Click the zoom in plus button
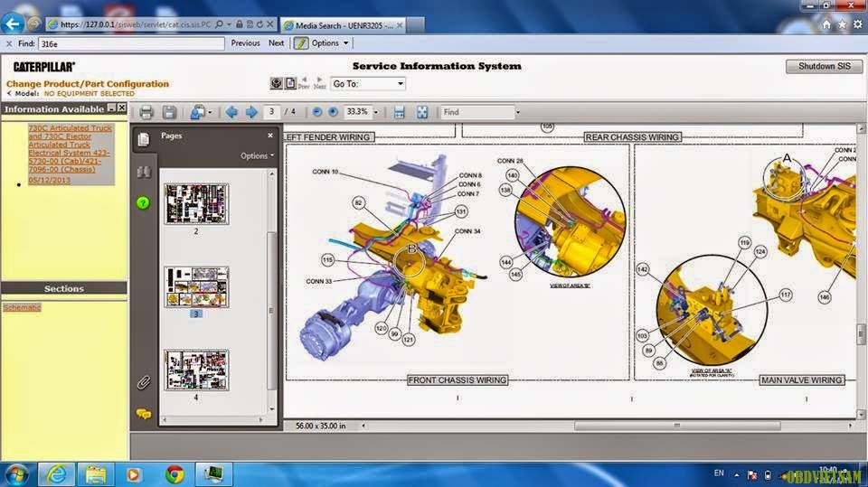This screenshot has height=487, width=868. tap(333, 112)
